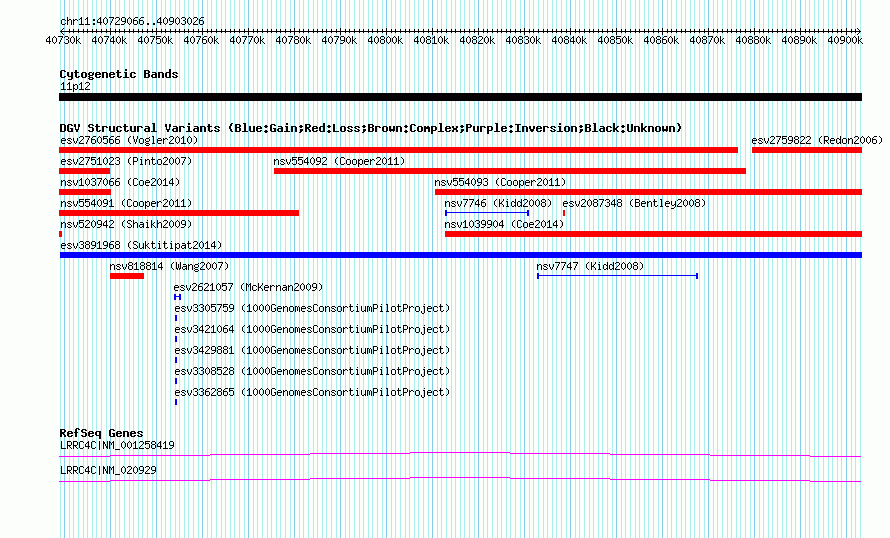Click the nsv7746 (Kidd2008) label

click(498, 203)
